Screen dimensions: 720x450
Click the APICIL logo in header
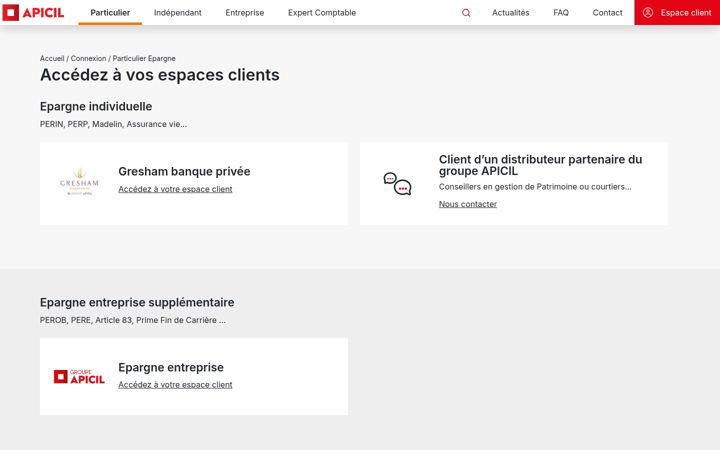(x=33, y=12)
